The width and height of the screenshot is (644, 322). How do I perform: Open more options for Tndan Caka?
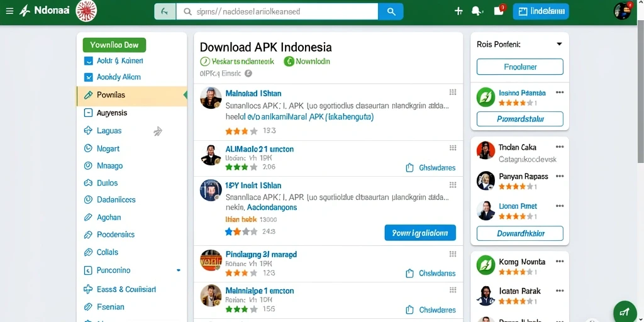click(x=560, y=147)
